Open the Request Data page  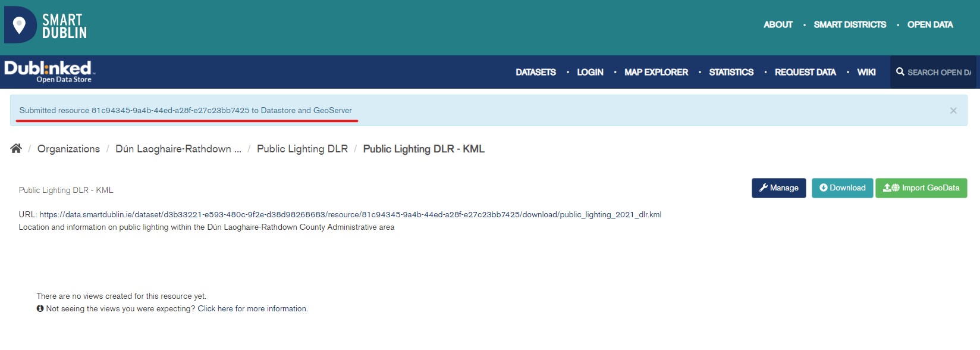[805, 72]
